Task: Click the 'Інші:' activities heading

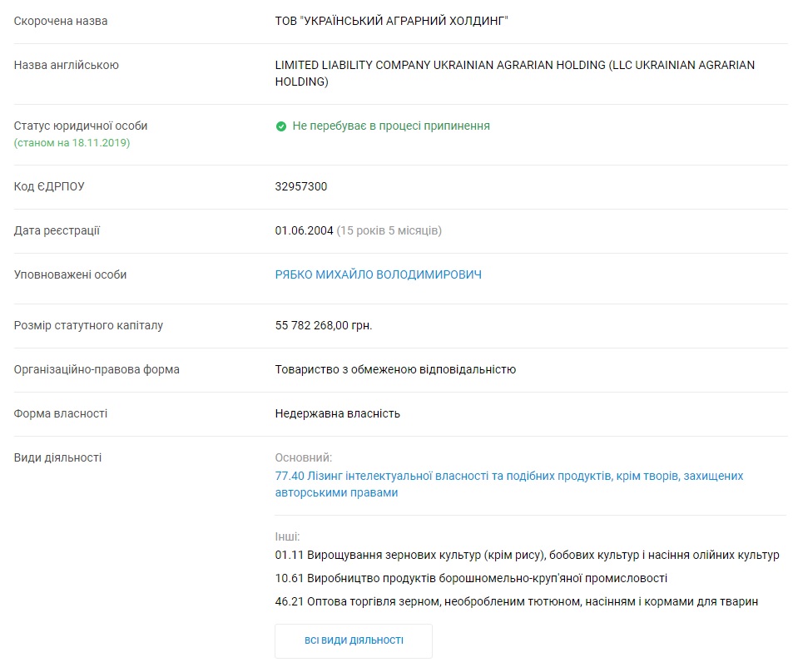Action: (x=287, y=536)
